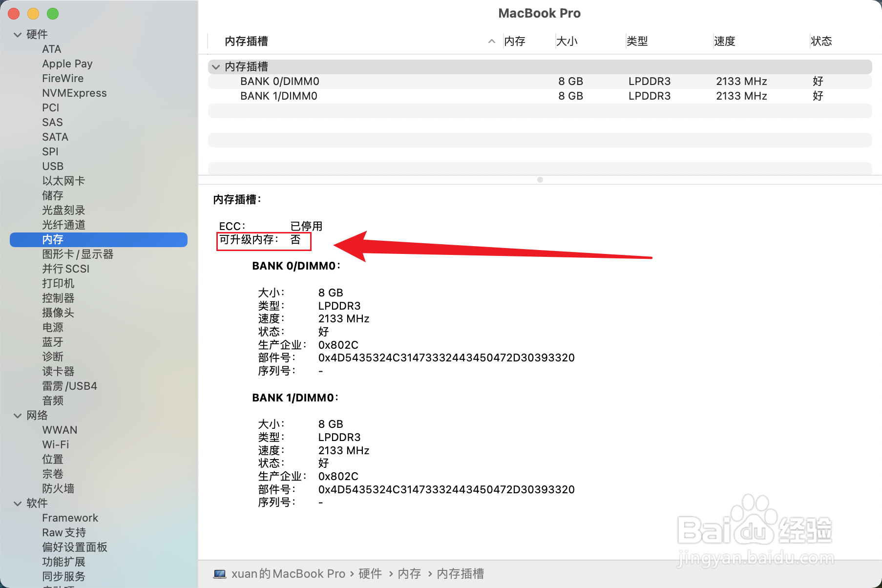
Task: Select FireWire in the hardware list
Action: [63, 79]
